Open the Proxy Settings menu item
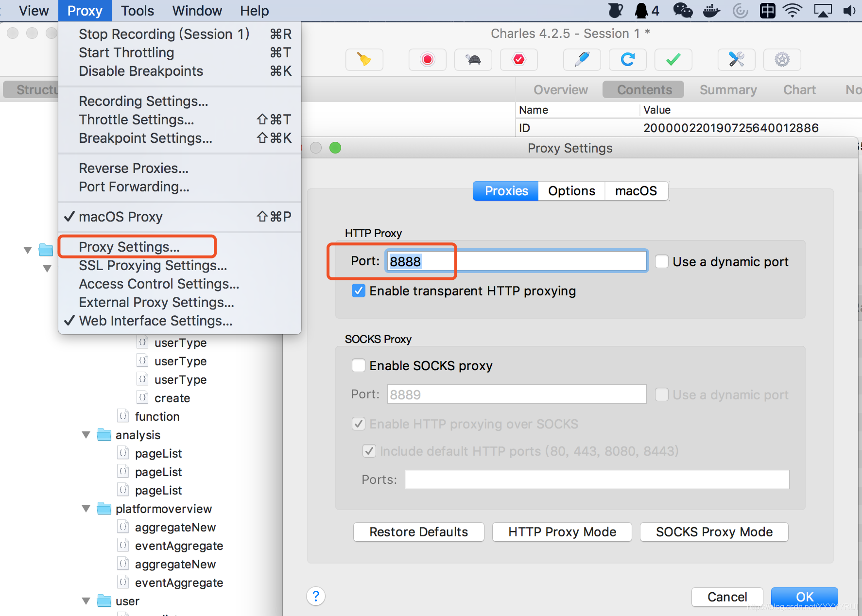 coord(180,247)
